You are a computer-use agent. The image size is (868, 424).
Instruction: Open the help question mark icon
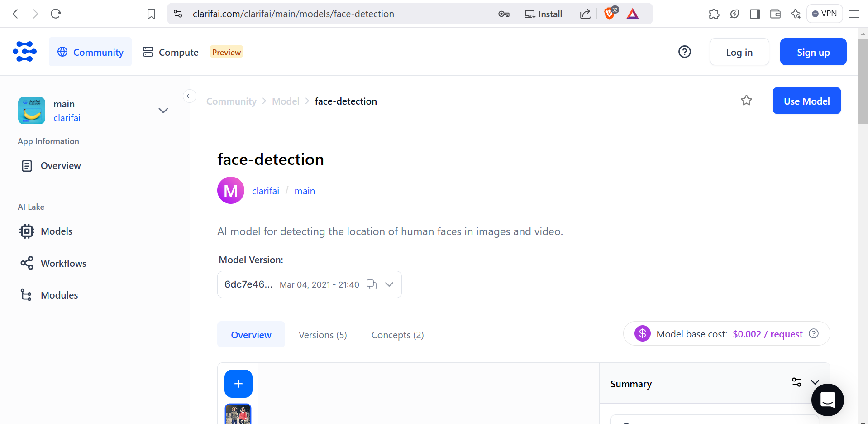685,52
